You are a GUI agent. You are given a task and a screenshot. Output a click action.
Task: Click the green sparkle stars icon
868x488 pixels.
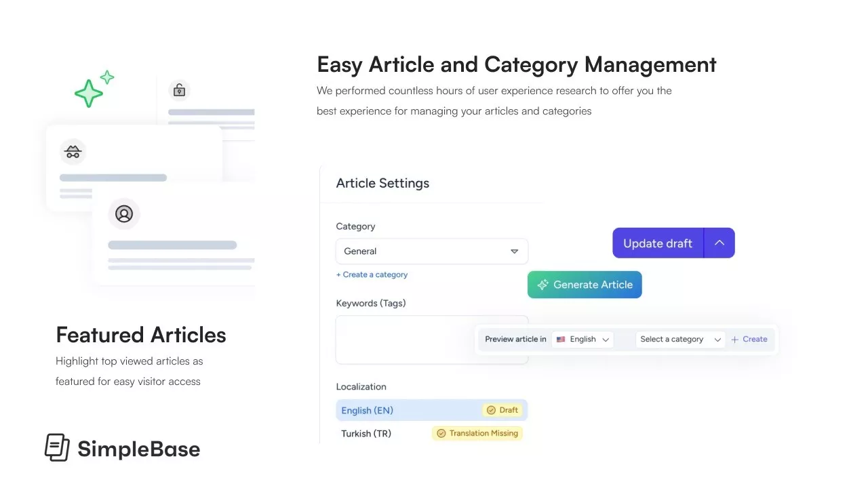click(x=93, y=89)
